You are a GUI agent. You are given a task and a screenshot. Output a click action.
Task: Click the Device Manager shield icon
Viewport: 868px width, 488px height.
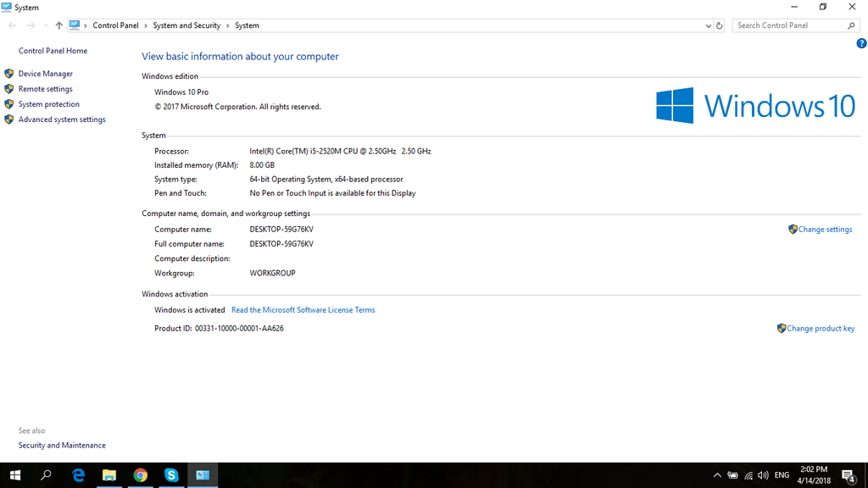point(8,74)
